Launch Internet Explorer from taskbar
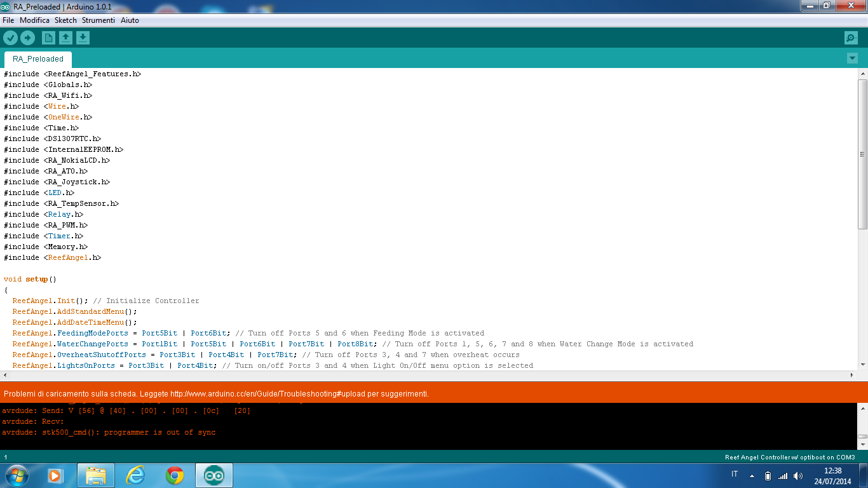This screenshot has width=868, height=488. click(x=135, y=475)
